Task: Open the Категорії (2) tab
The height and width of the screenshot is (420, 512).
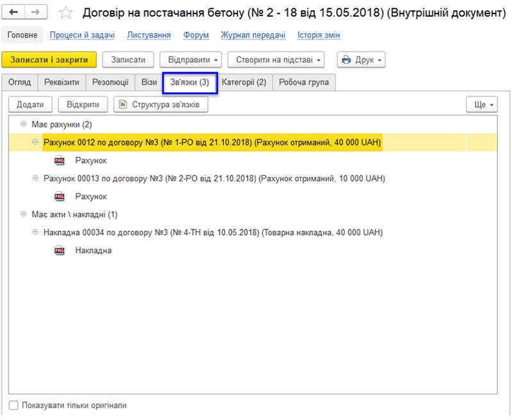Action: click(244, 82)
